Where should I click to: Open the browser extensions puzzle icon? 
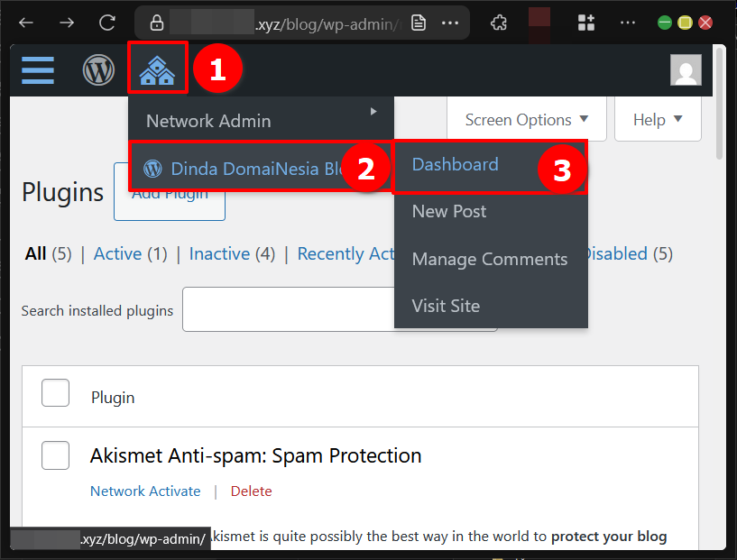[x=498, y=23]
